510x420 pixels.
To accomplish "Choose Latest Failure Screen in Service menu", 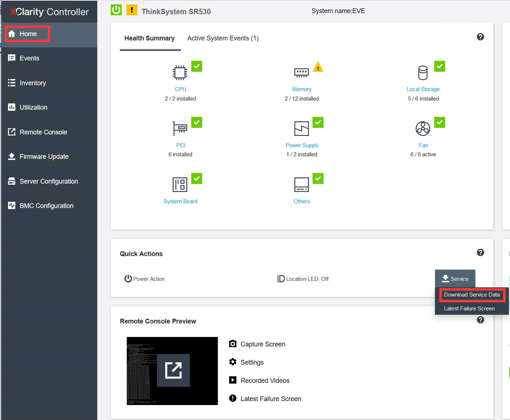I will [x=469, y=309].
